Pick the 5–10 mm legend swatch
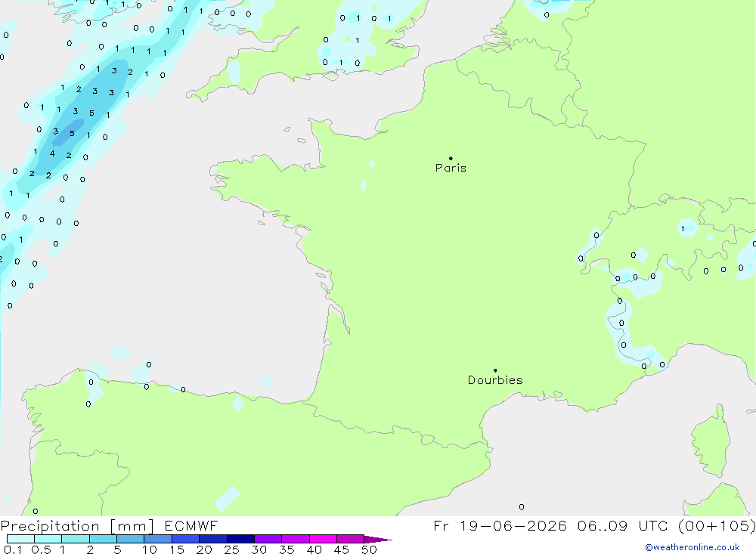 point(131,539)
